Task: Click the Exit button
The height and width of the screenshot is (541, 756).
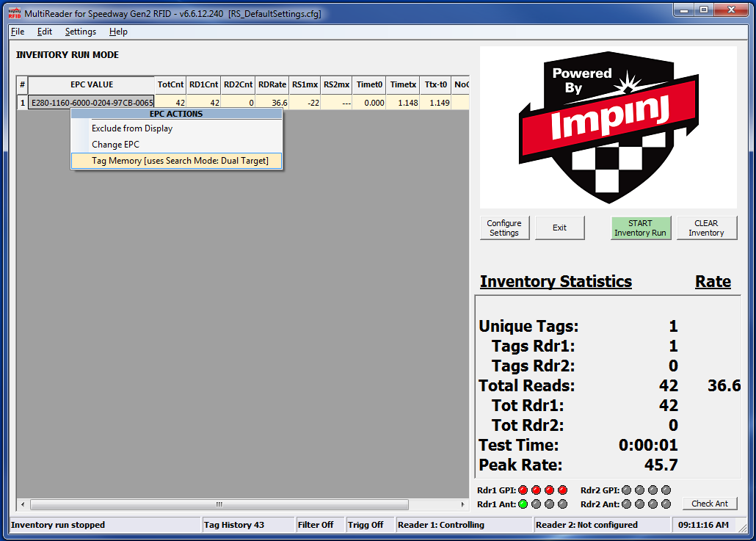Action: (x=560, y=228)
